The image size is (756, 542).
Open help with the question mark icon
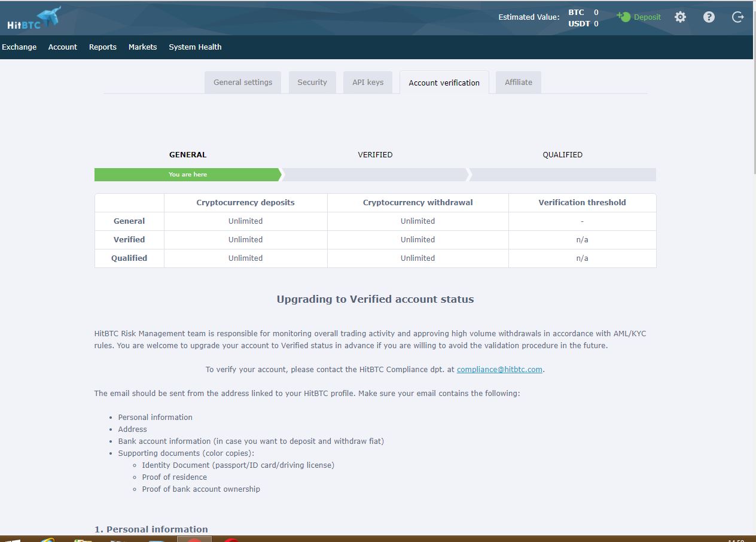[709, 17]
